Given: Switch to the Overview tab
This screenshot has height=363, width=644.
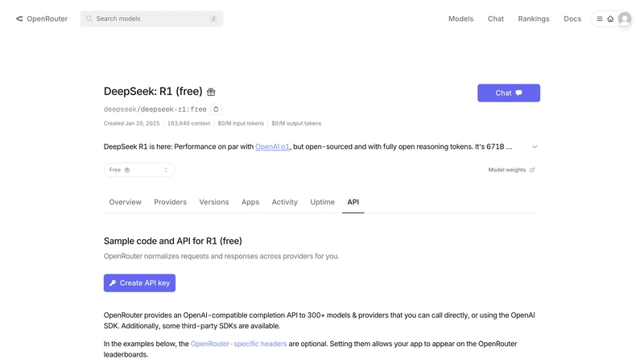Looking at the screenshot, I should point(126,202).
